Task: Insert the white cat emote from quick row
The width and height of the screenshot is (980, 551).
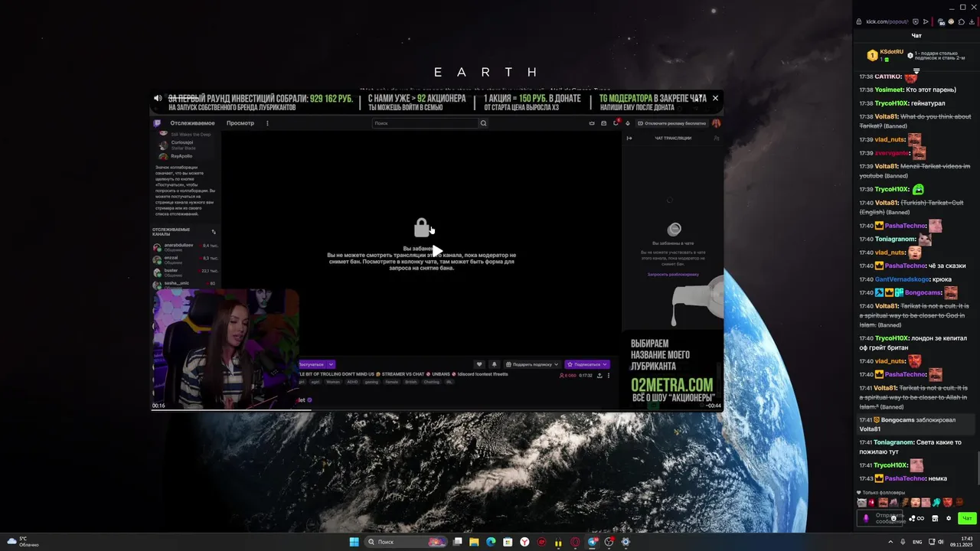Action: click(x=862, y=503)
